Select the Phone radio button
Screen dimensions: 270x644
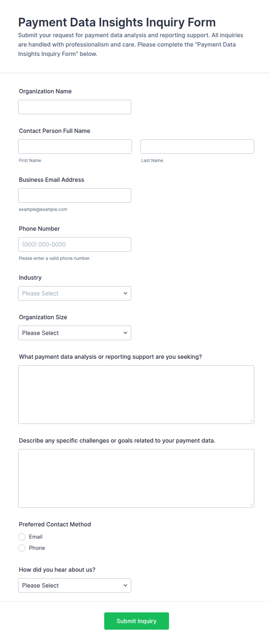pos(22,548)
